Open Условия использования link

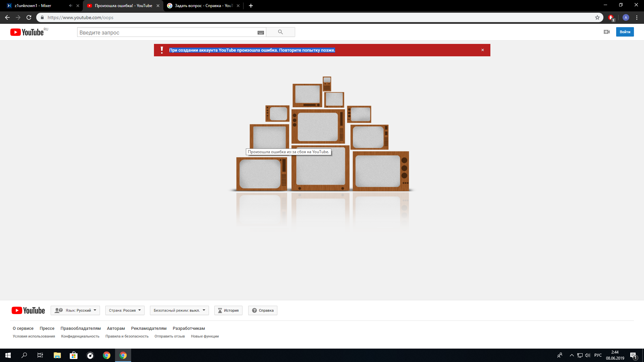click(x=34, y=337)
